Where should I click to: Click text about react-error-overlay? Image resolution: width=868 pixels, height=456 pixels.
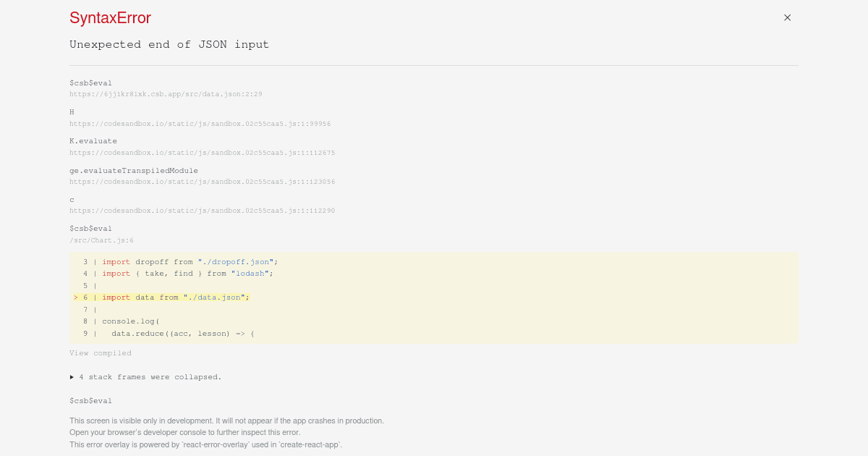[x=205, y=444]
